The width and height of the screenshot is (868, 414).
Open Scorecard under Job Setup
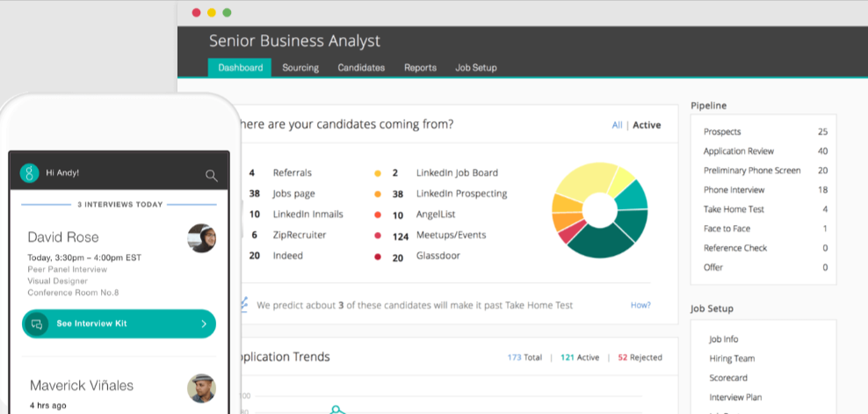click(x=728, y=378)
